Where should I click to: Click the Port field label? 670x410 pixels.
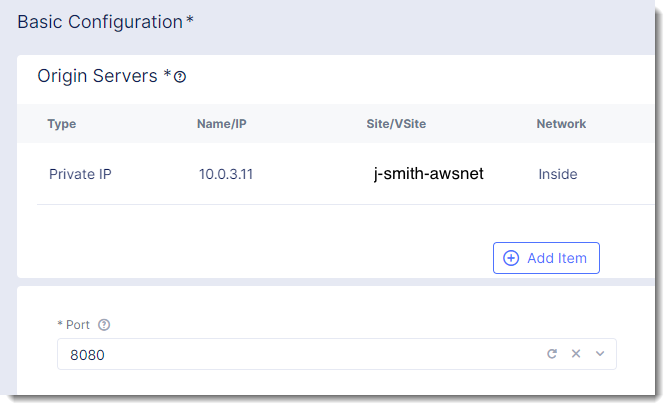coord(78,325)
